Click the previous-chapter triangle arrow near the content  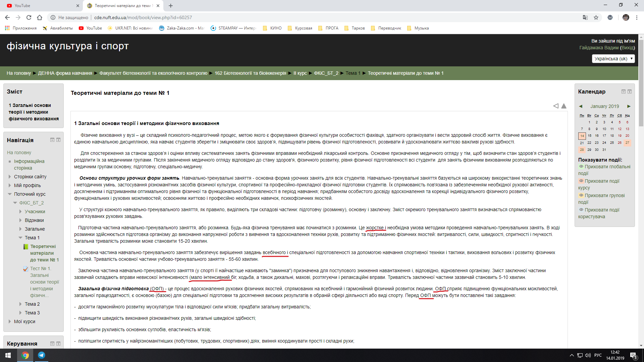556,106
